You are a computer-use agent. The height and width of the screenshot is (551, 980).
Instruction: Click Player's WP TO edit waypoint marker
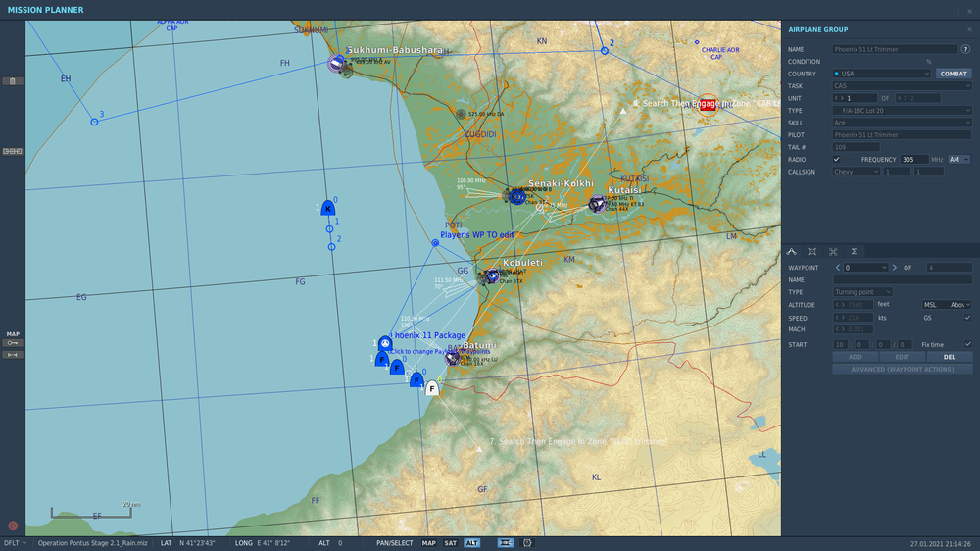point(435,243)
